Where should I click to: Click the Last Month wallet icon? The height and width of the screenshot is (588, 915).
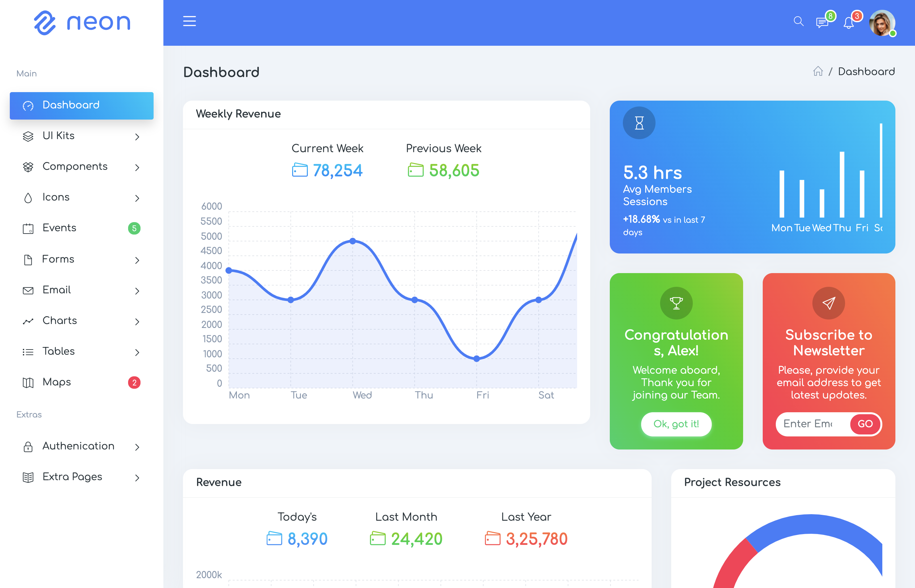pyautogui.click(x=378, y=538)
